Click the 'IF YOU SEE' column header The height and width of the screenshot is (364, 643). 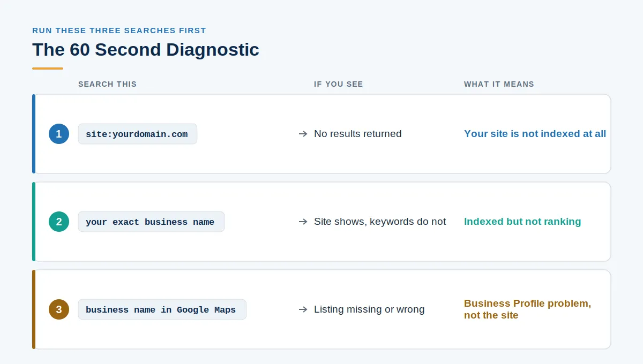point(339,84)
